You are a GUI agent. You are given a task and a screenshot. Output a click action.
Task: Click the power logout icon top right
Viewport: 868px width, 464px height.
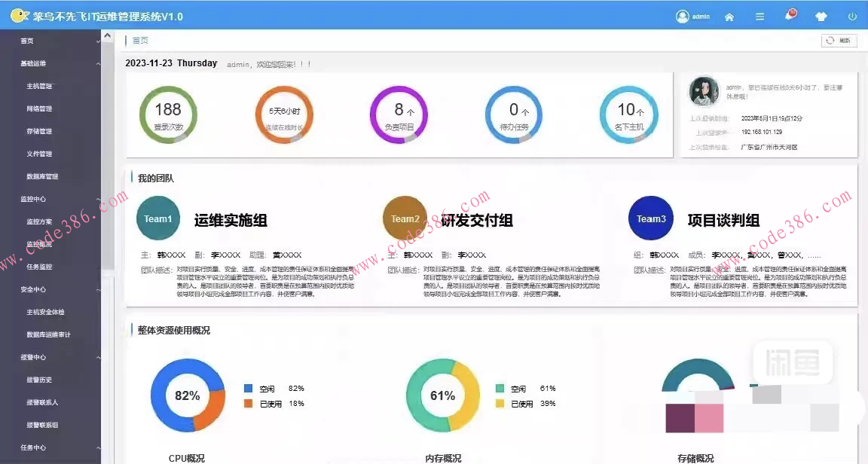(851, 15)
